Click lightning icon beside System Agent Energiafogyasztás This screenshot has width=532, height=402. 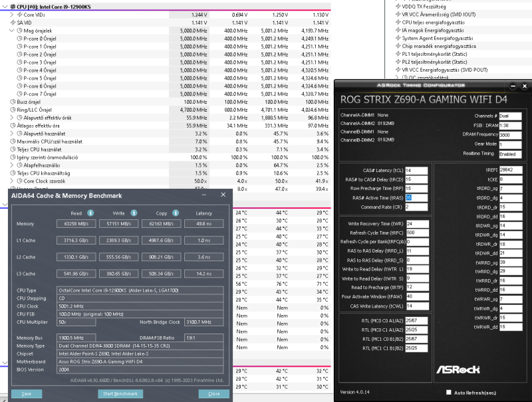pos(398,38)
